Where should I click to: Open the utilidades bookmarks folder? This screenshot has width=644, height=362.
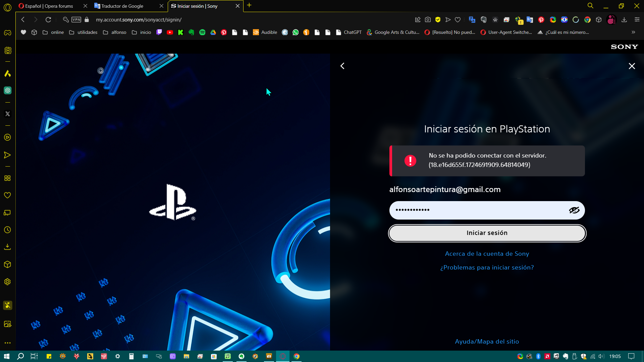(83, 33)
